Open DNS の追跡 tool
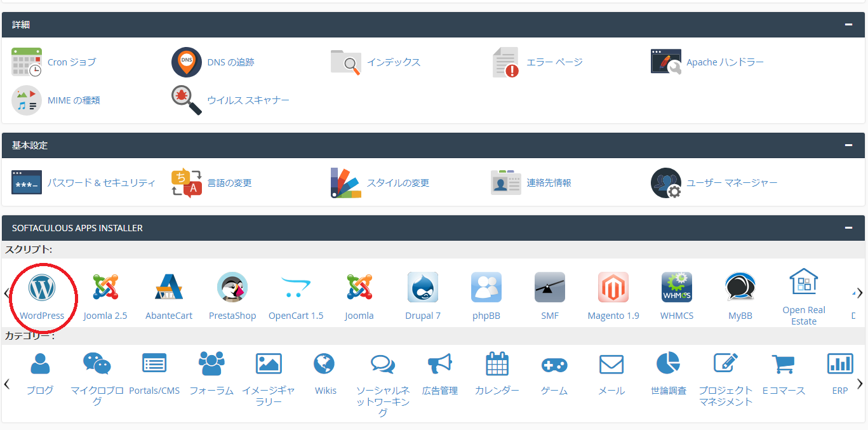 coord(187,62)
